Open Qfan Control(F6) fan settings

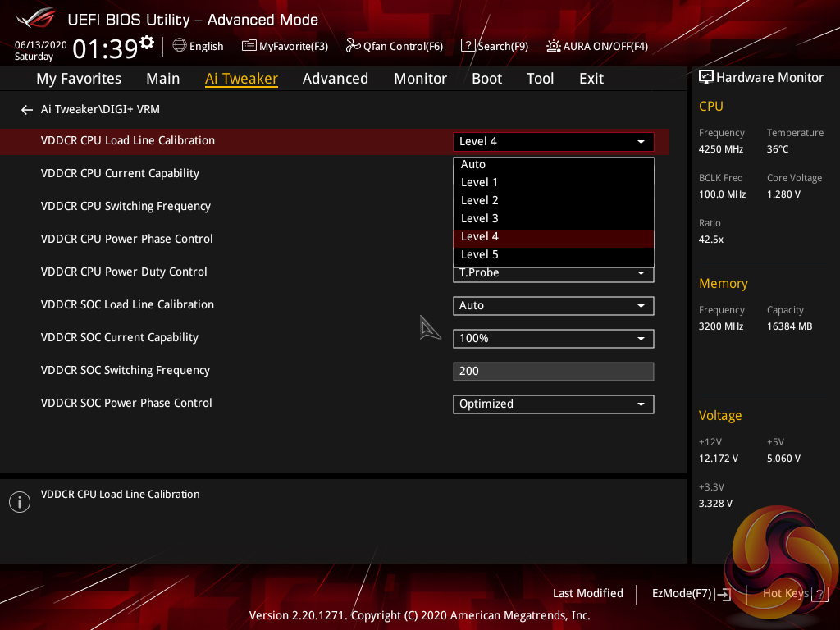395,46
